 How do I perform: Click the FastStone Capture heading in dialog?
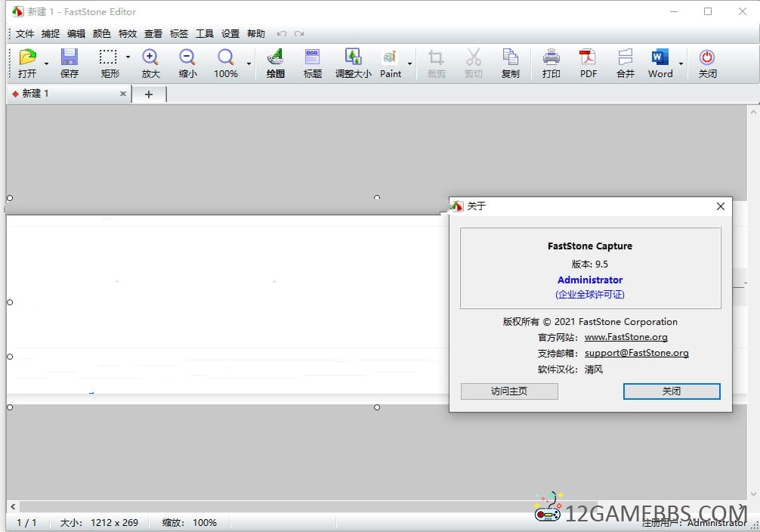(590, 246)
